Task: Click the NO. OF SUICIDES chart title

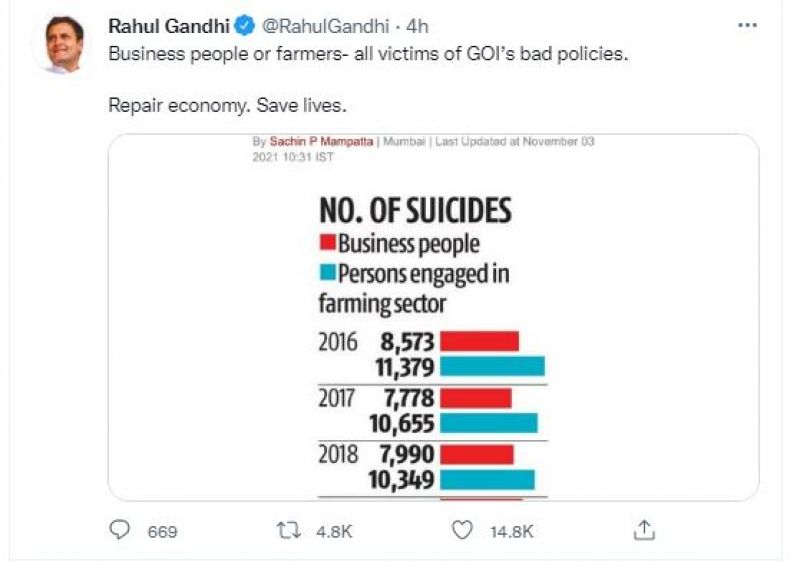Action: coord(414,210)
